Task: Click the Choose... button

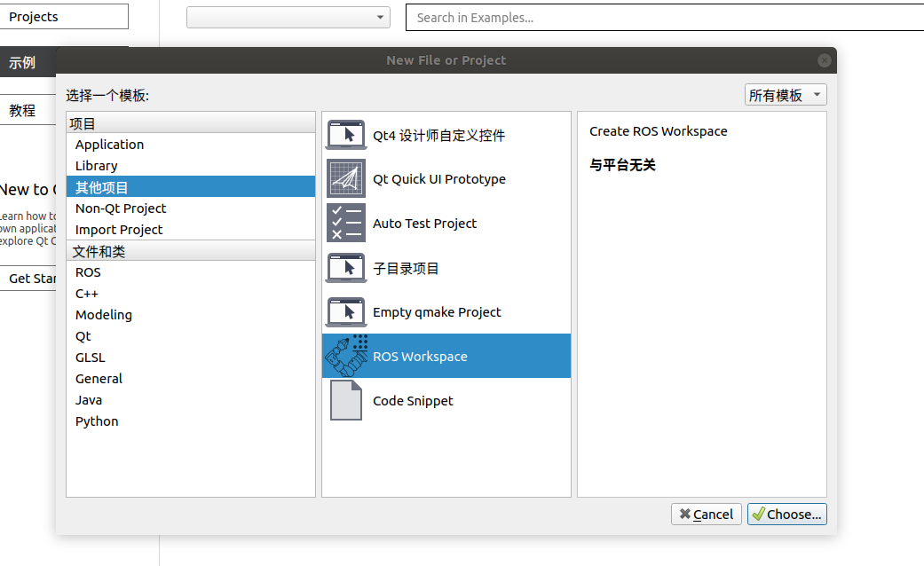Action: [x=786, y=515]
